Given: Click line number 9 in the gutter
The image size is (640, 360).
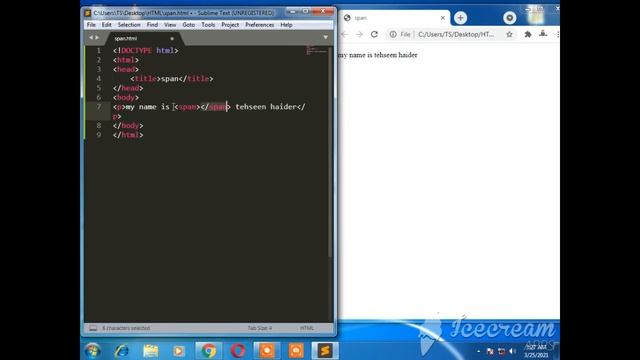Looking at the screenshot, I should point(98,135).
